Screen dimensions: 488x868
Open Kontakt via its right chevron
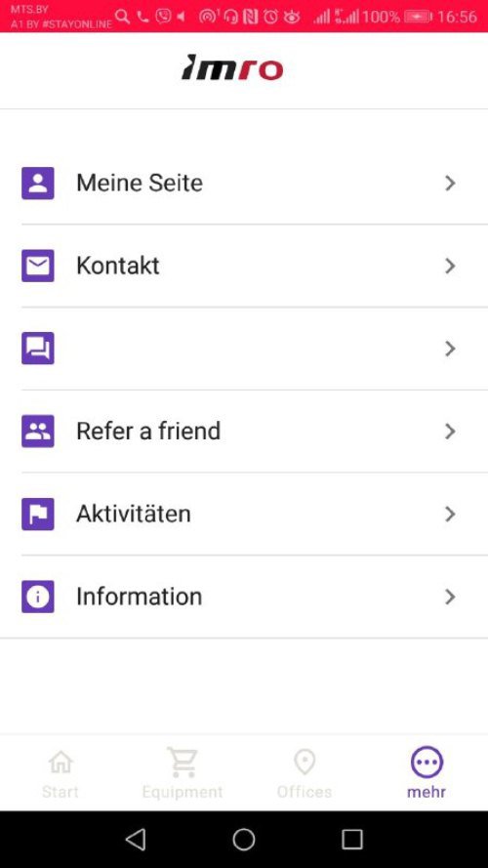tap(450, 267)
